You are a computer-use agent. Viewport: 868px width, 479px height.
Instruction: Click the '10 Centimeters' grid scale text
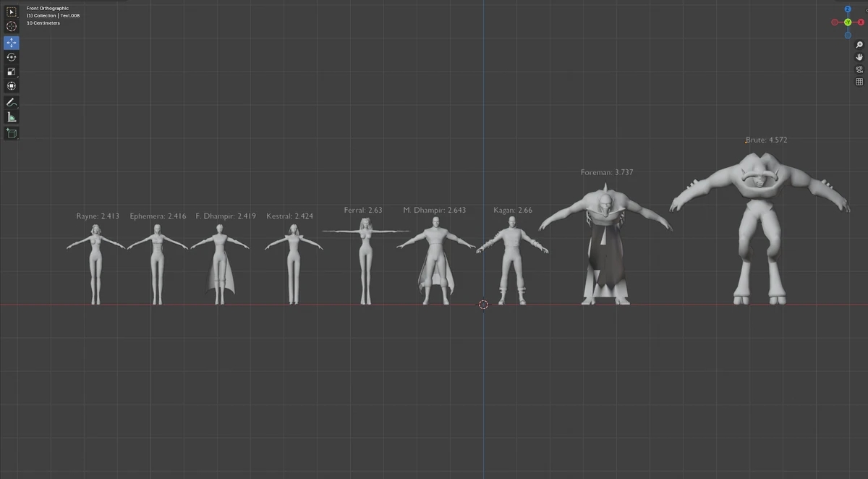(43, 23)
